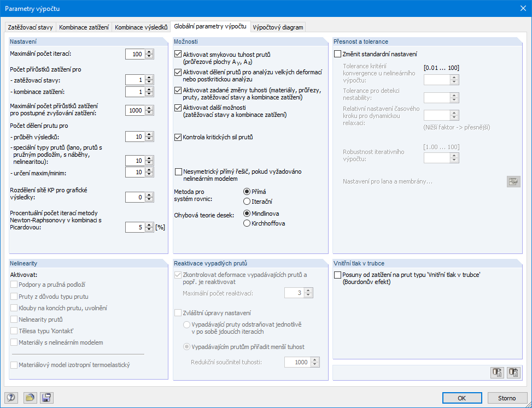Increase zatěžovací stavy load increments
This screenshot has height=408, width=532.
click(x=149, y=78)
